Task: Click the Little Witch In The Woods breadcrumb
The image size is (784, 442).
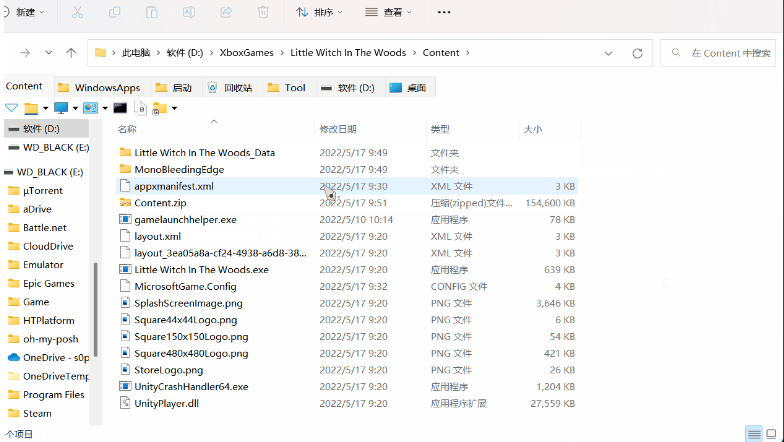Action: pos(348,52)
